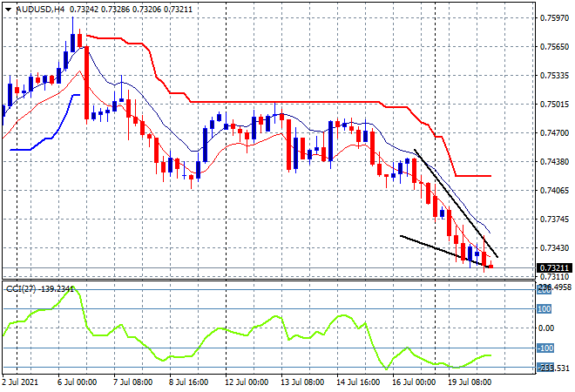
Task: Click the 0.75650 price axis label
Action: click(x=555, y=46)
